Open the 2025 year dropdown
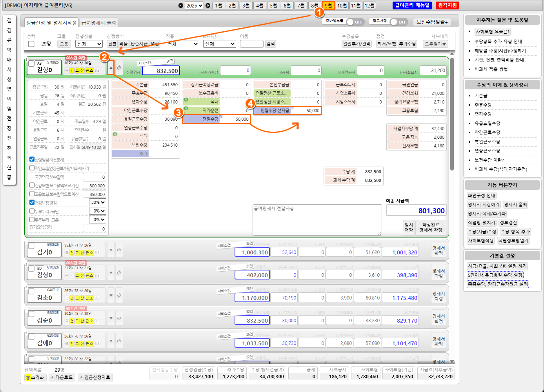The width and height of the screenshot is (544, 392). [194, 5]
